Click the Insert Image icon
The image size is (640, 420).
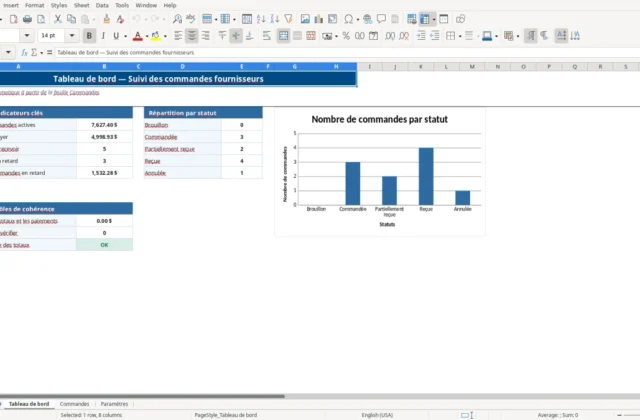click(305, 19)
